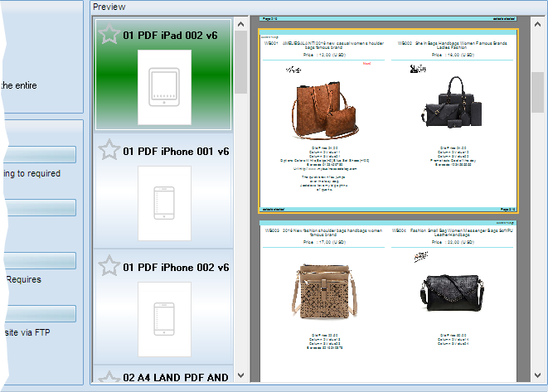Click the Price 19,00 (USD) text
Viewport: 548px width, 392px height.
(x=453, y=55)
